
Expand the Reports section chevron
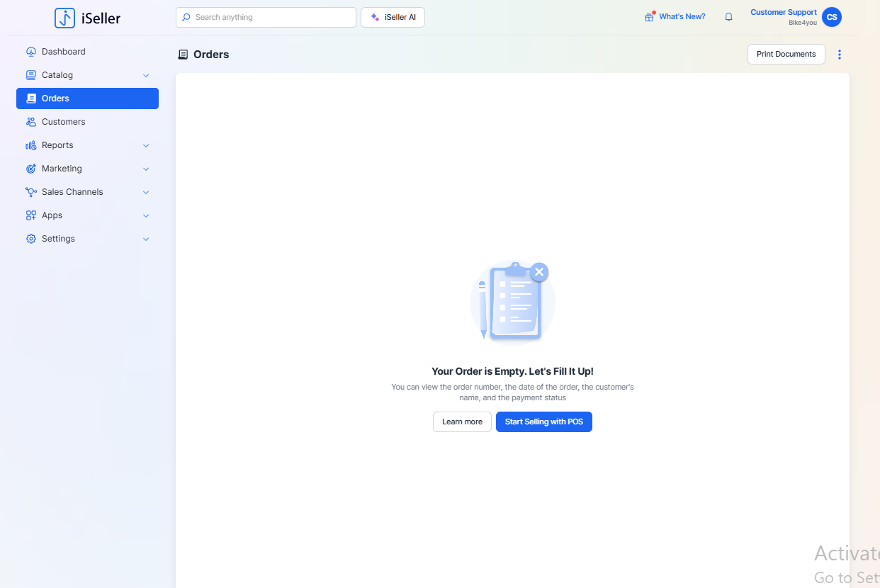click(146, 145)
